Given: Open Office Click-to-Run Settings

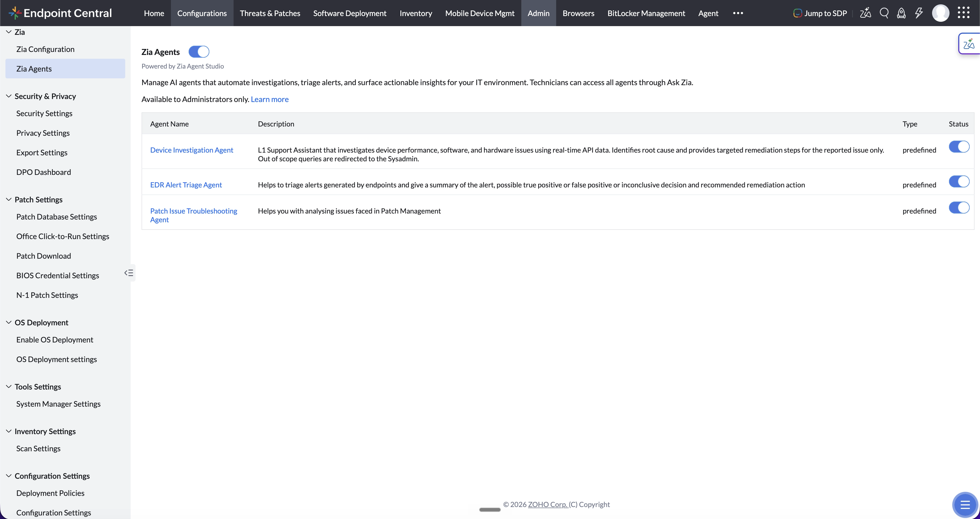Looking at the screenshot, I should click(65, 236).
